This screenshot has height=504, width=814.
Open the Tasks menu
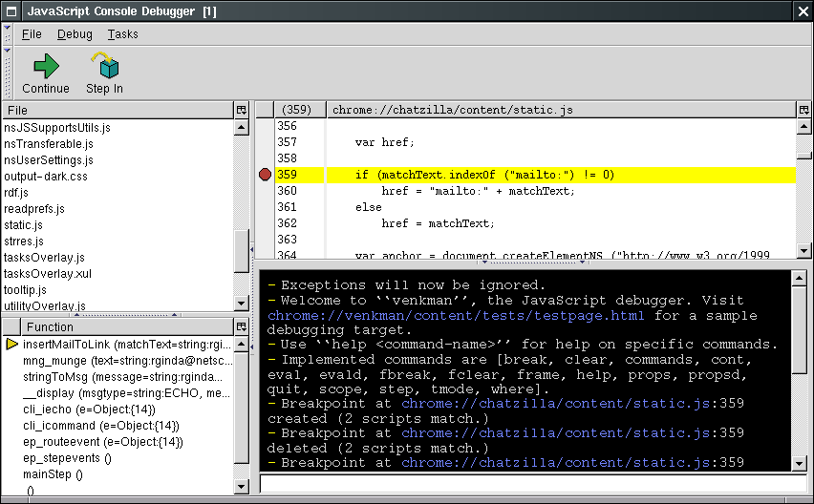coord(122,34)
